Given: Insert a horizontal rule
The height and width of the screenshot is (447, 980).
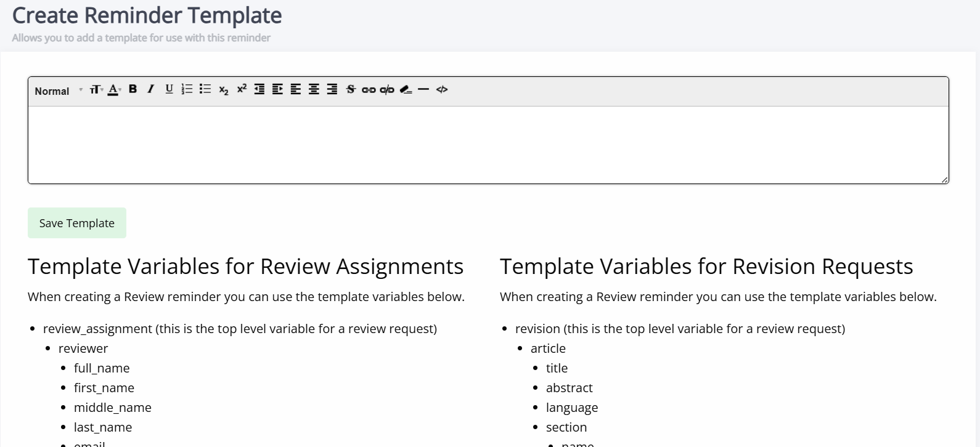Looking at the screenshot, I should [423, 89].
